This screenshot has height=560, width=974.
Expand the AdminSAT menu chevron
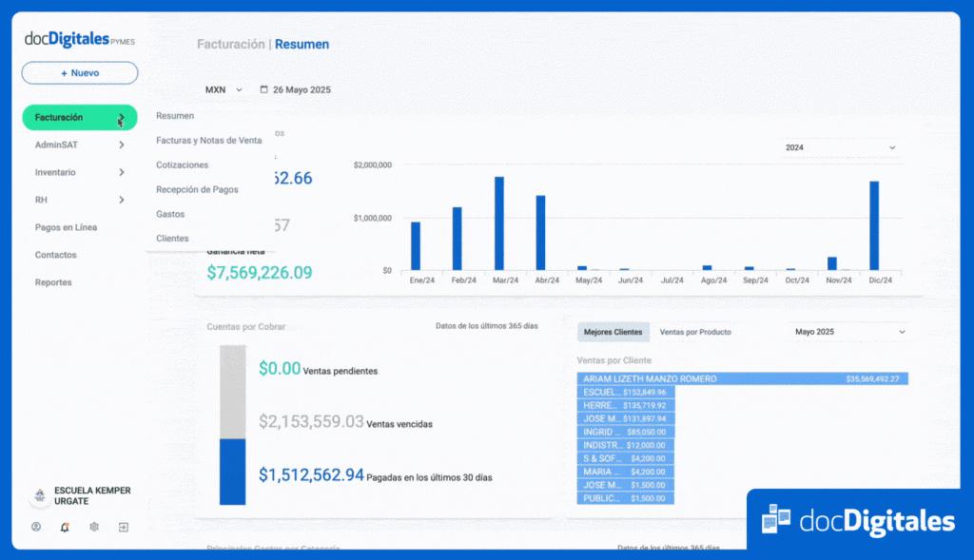pyautogui.click(x=122, y=145)
